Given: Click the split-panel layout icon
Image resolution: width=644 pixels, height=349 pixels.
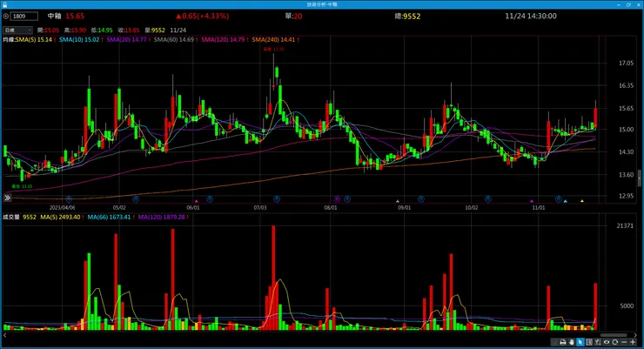Looking at the screenshot, I should pos(589,342).
